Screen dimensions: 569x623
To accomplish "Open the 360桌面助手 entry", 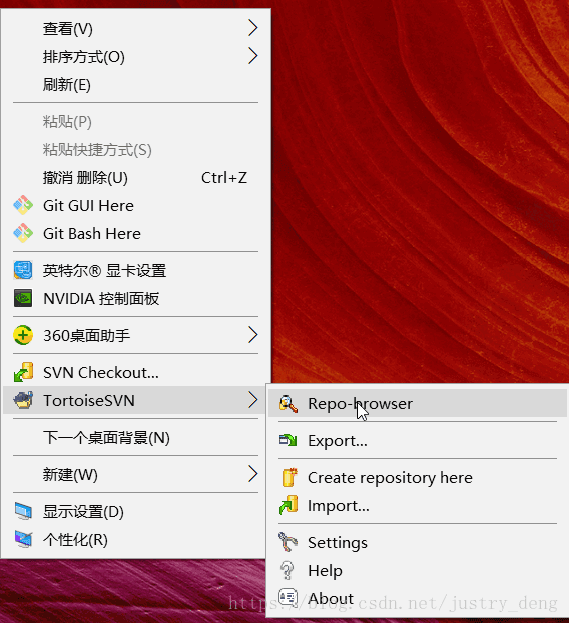I will (x=136, y=335).
